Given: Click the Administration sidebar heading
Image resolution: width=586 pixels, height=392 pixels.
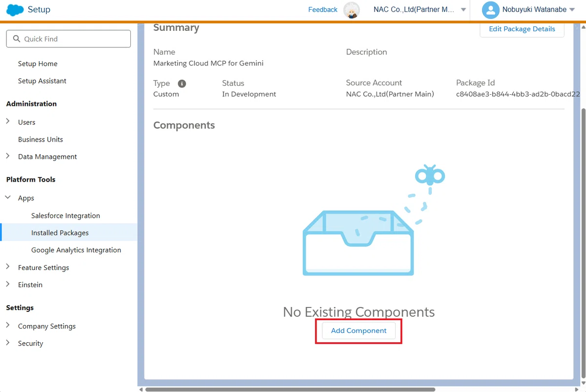Looking at the screenshot, I should coord(31,104).
